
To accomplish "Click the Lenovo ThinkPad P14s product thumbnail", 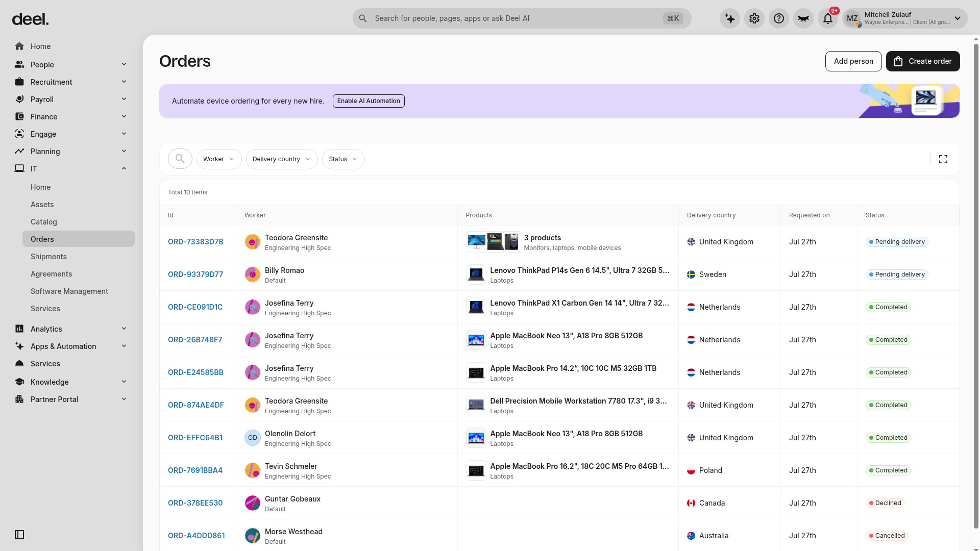I will 476,274.
